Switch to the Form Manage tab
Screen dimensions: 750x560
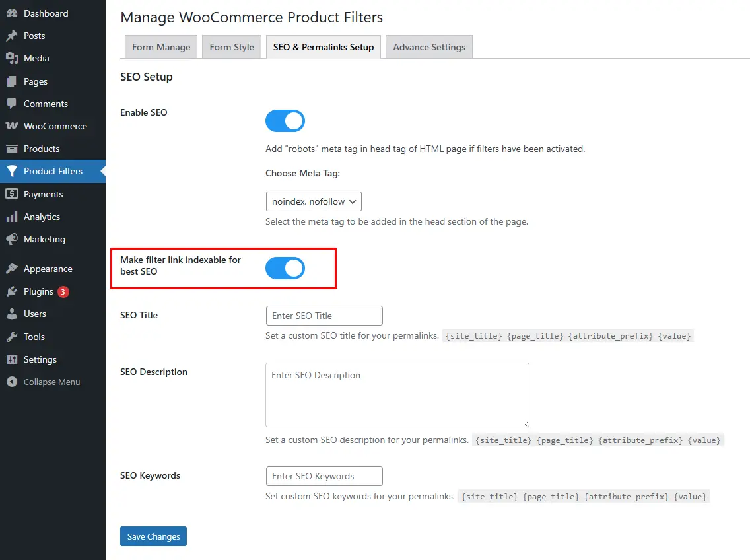(x=161, y=47)
